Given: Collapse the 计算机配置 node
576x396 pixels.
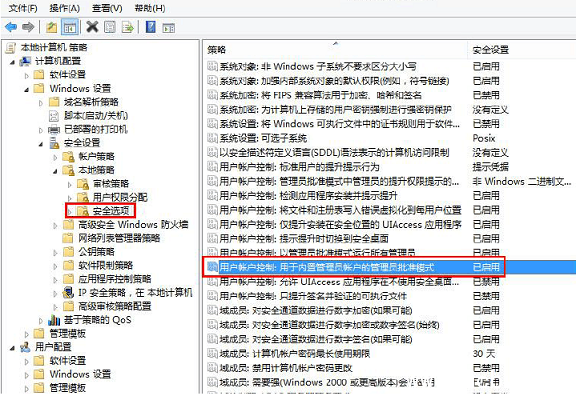Looking at the screenshot, I should tap(12, 62).
